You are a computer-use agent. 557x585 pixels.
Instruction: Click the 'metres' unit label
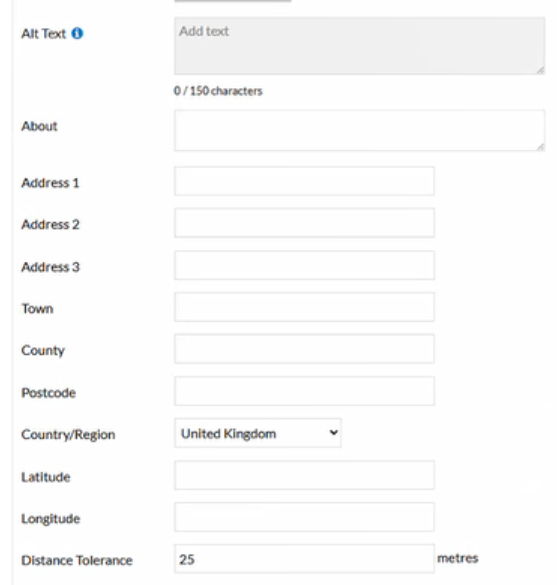click(x=458, y=559)
